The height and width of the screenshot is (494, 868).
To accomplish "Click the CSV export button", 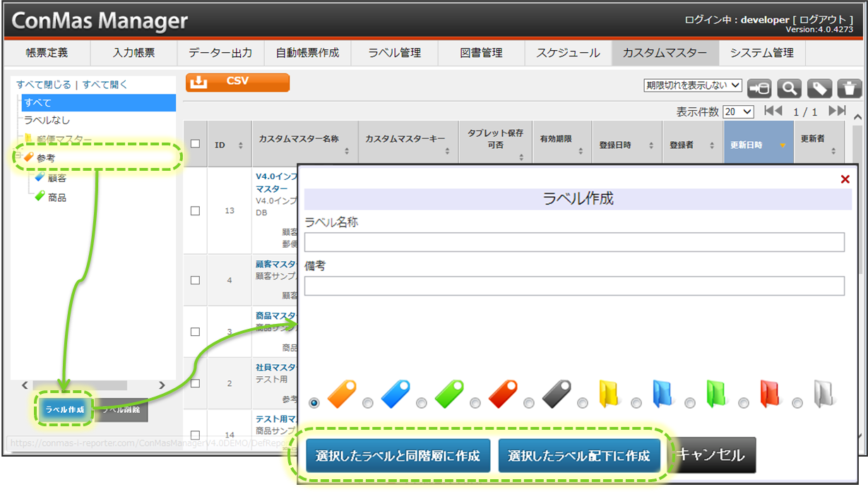I will [237, 82].
